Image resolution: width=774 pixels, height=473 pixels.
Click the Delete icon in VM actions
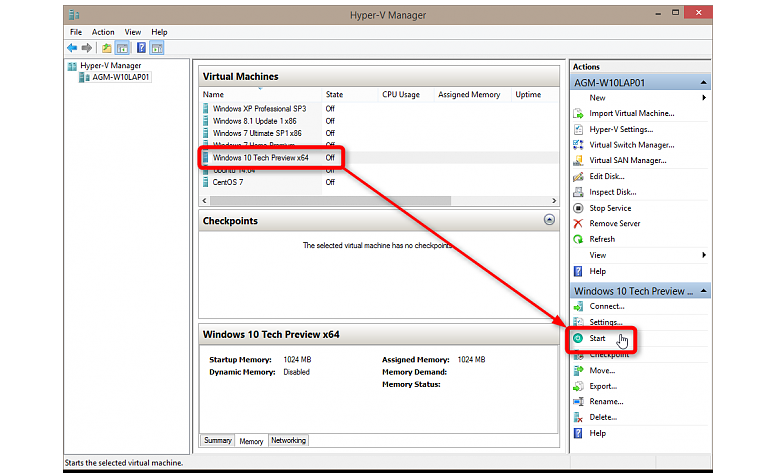578,417
